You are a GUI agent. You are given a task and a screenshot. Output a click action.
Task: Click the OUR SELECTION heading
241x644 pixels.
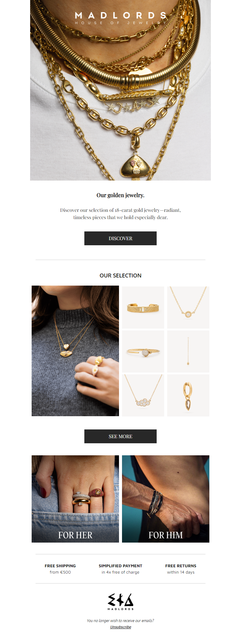pos(120,275)
